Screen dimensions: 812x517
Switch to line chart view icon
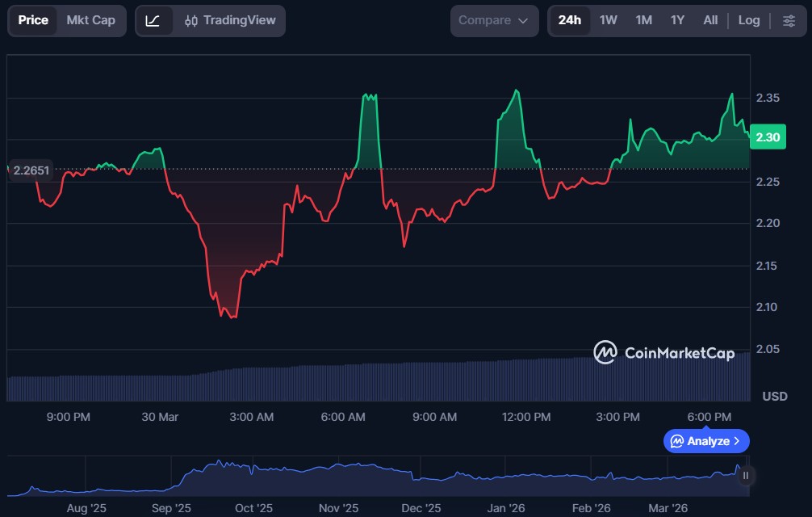153,21
